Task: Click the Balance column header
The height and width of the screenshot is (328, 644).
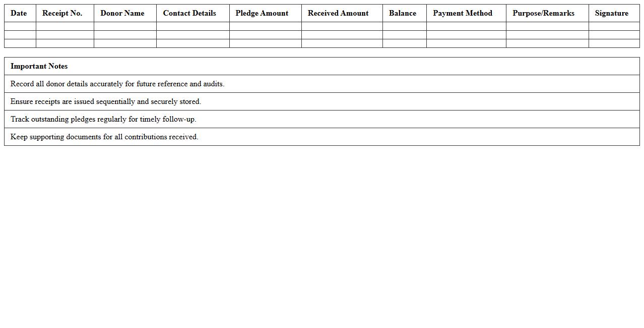Action: coord(403,13)
